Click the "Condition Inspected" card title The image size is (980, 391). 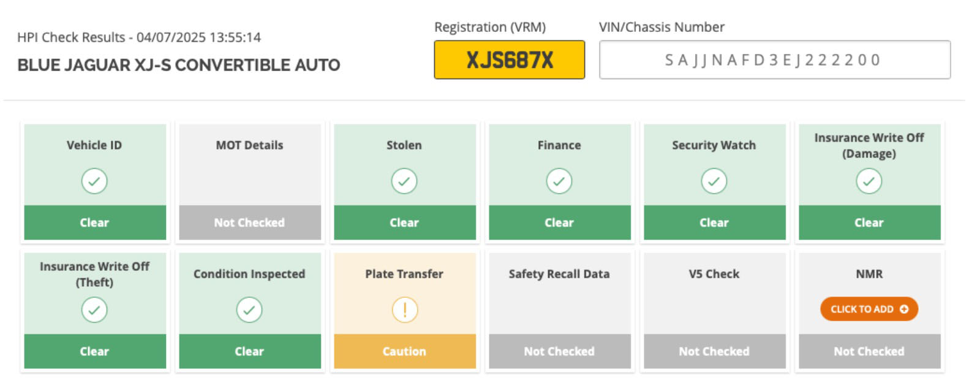click(x=249, y=274)
